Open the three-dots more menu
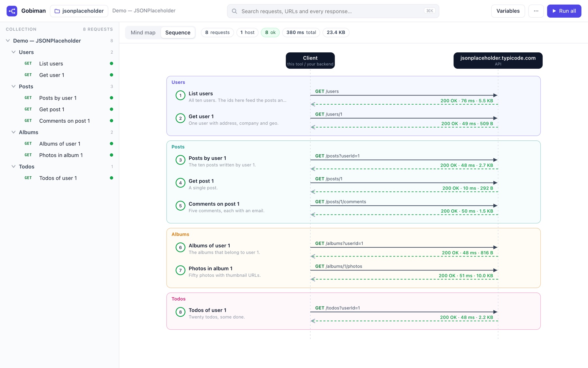The height and width of the screenshot is (368, 588). click(x=536, y=11)
